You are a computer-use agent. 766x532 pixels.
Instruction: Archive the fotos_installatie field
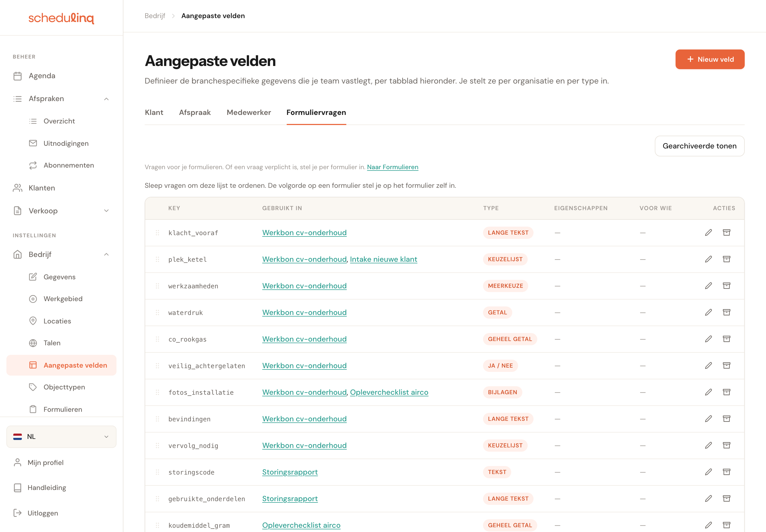click(x=726, y=392)
